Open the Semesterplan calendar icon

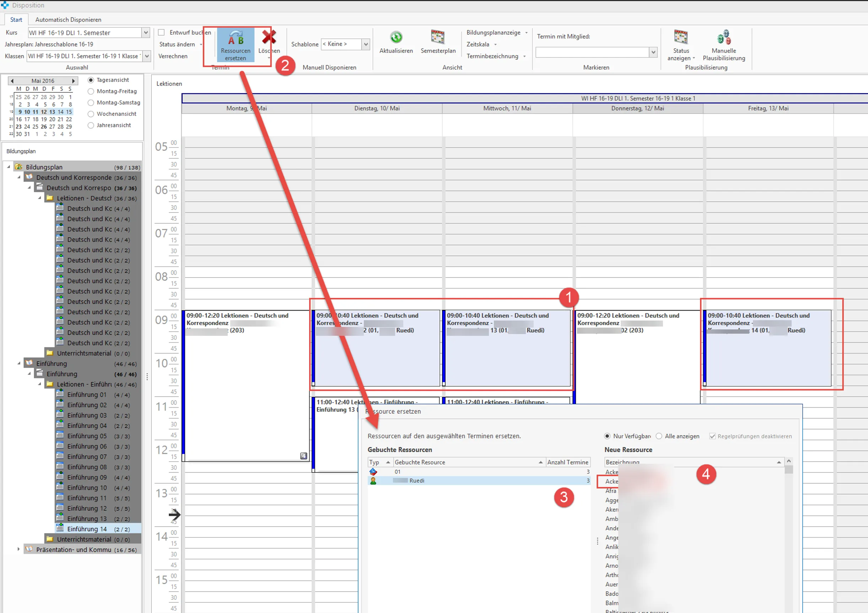pyautogui.click(x=438, y=37)
